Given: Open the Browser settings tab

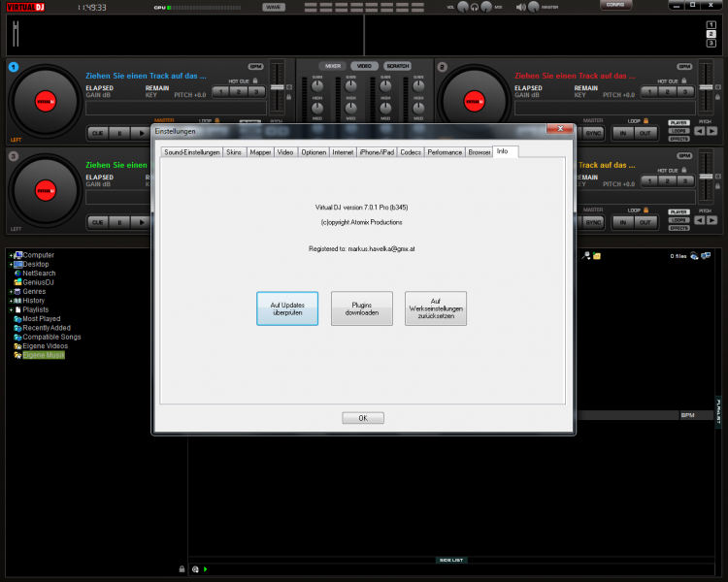Looking at the screenshot, I should click(x=479, y=152).
